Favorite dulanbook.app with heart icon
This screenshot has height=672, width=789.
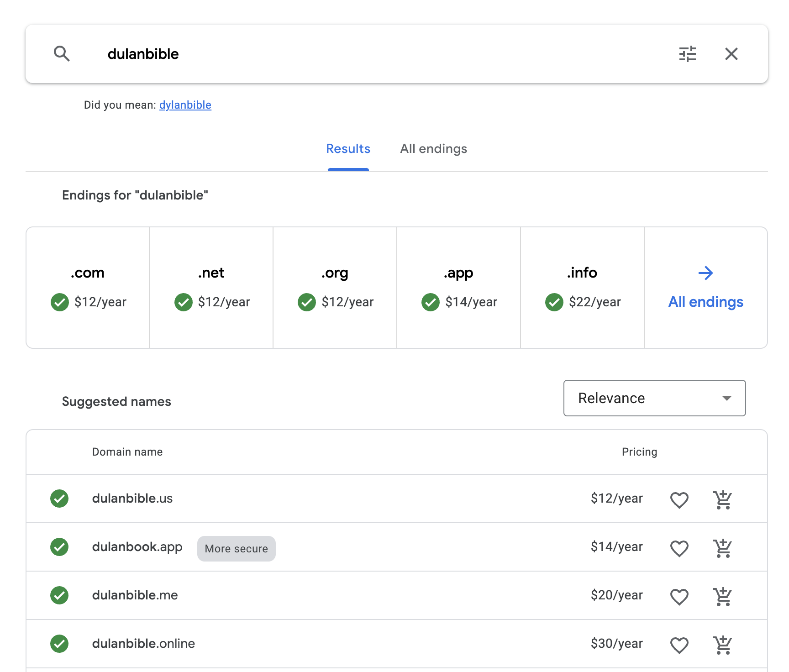679,548
